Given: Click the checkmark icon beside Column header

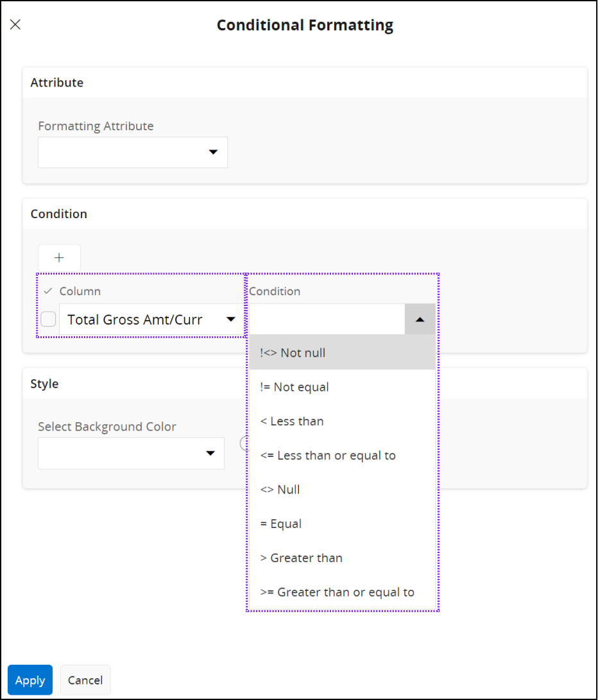Looking at the screenshot, I should click(x=47, y=291).
